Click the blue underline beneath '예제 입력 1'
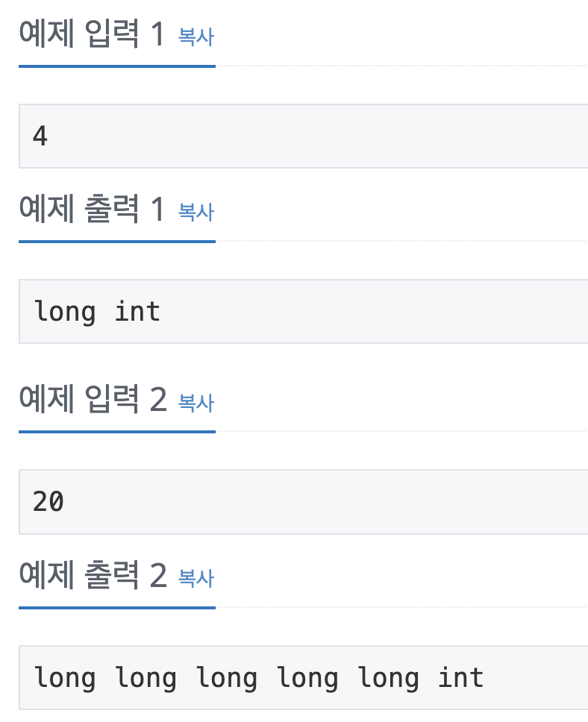 pyautogui.click(x=117, y=66)
